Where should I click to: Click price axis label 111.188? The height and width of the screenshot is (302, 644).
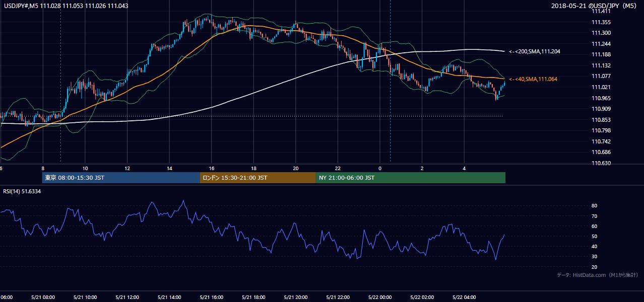point(601,54)
